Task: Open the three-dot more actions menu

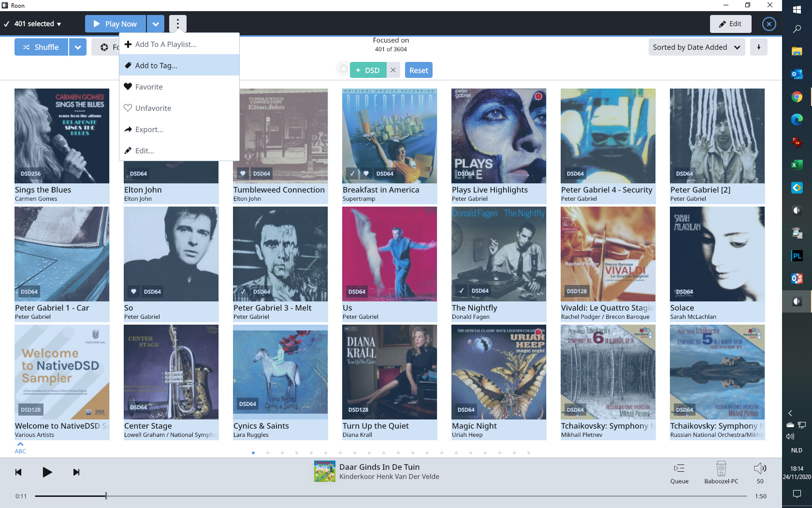Action: coord(177,24)
